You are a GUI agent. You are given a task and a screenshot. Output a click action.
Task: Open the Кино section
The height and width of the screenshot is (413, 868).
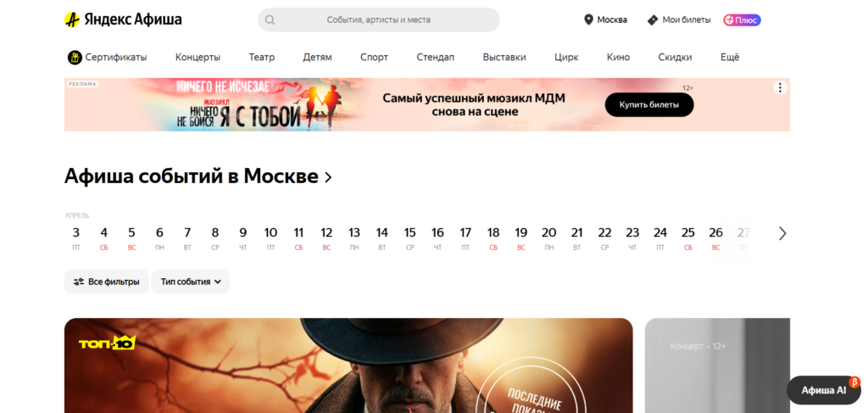pos(618,57)
